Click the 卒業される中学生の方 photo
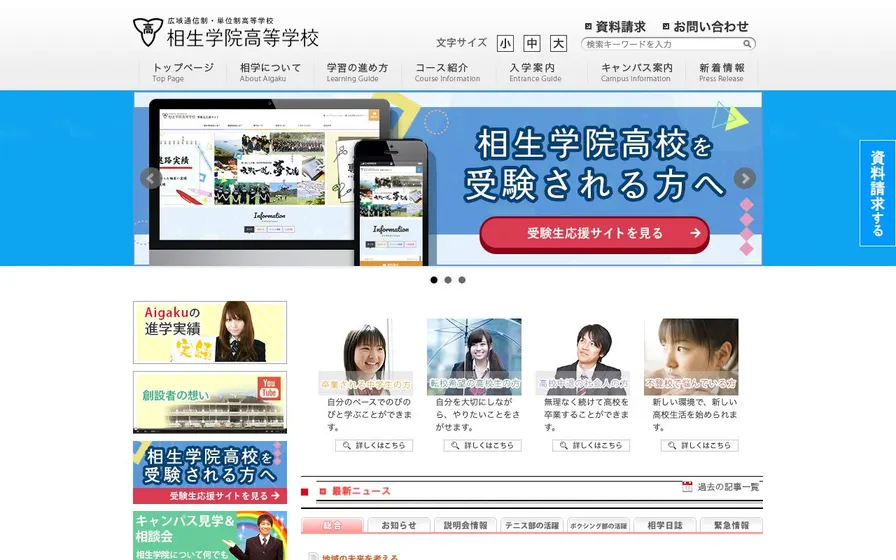The image size is (896, 560). 366,357
